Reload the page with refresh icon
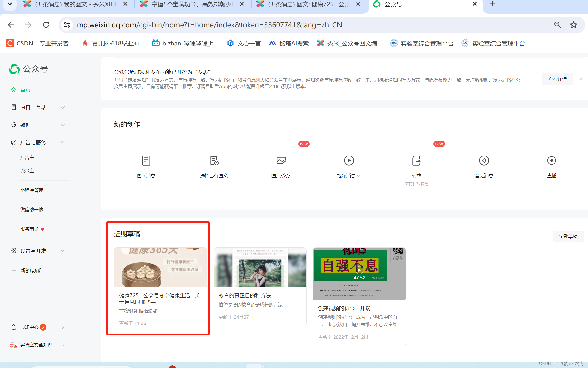Image resolution: width=588 pixels, height=368 pixels. [x=46, y=25]
